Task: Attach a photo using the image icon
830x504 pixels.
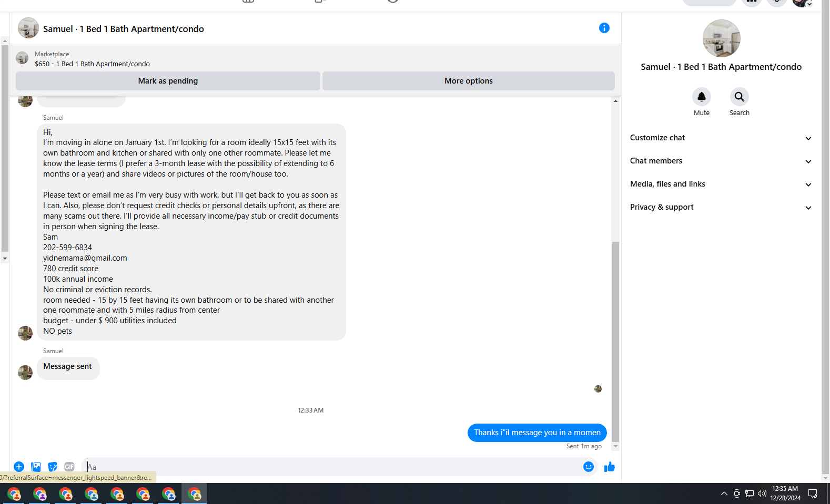Action: pos(36,467)
